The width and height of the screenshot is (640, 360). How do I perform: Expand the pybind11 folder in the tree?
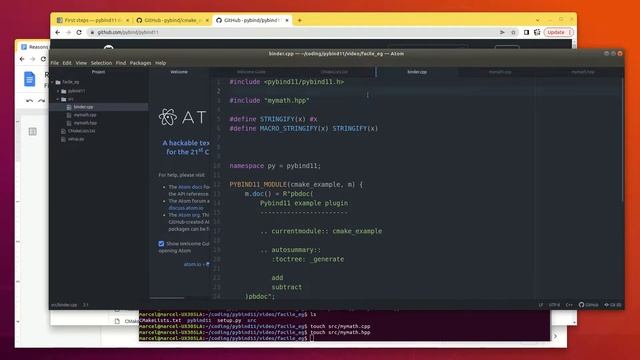tap(58, 91)
